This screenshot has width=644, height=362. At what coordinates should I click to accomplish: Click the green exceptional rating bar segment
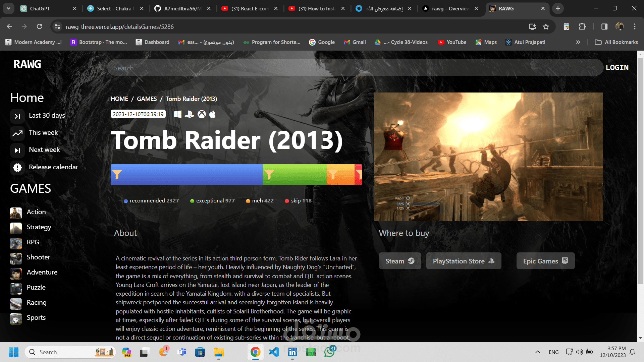pos(295,175)
